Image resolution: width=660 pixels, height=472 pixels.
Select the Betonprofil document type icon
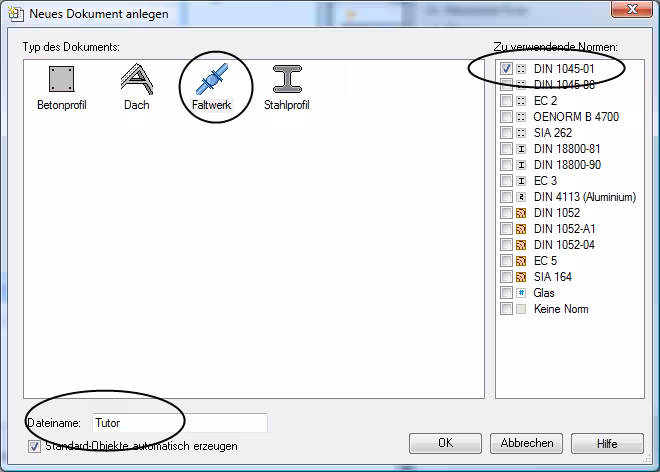click(60, 80)
